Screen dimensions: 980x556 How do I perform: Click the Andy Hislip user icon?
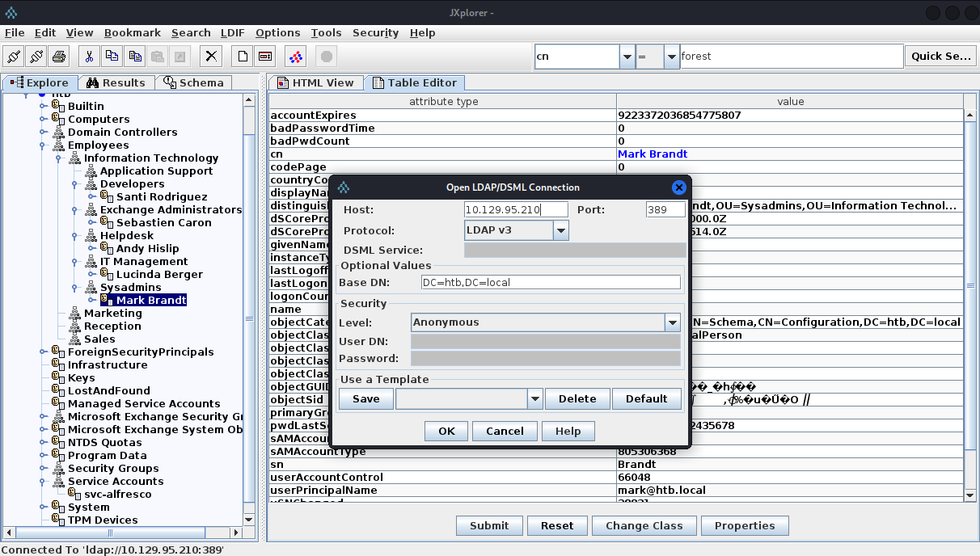(x=108, y=248)
